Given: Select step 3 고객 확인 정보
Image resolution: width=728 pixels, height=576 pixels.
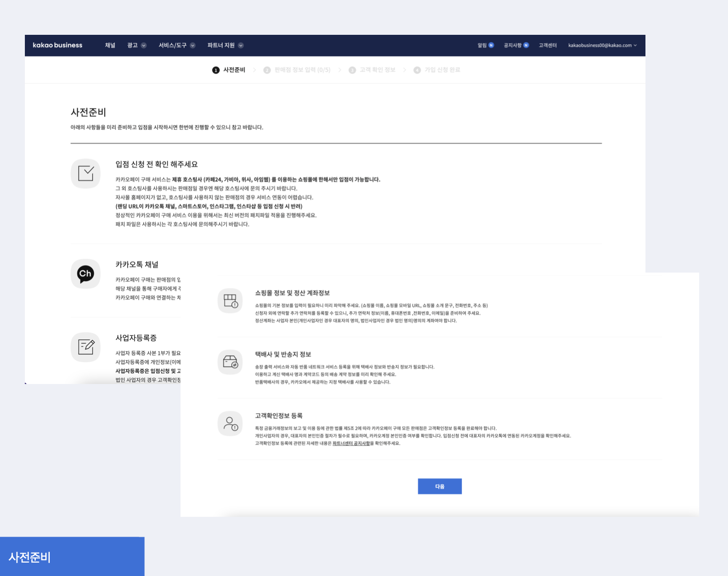Looking at the screenshot, I should pos(372,70).
